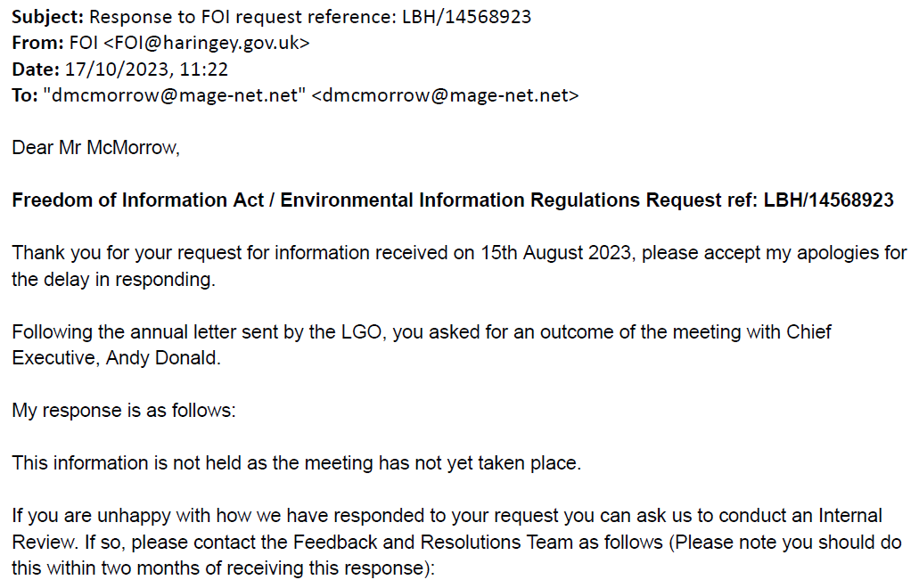The height and width of the screenshot is (588, 919).
Task: Click the Dear Mr McMorrow greeting
Action: pyautogui.click(x=95, y=148)
